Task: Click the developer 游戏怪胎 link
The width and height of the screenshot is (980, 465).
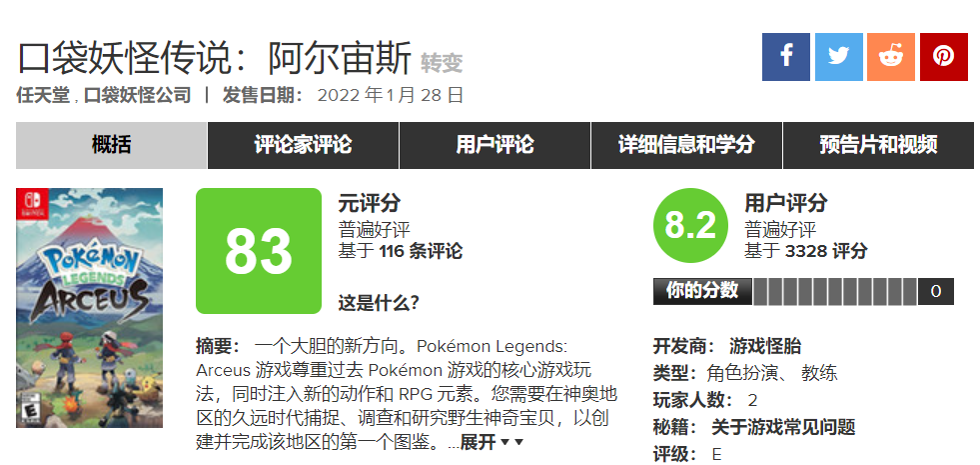Action: (x=765, y=346)
